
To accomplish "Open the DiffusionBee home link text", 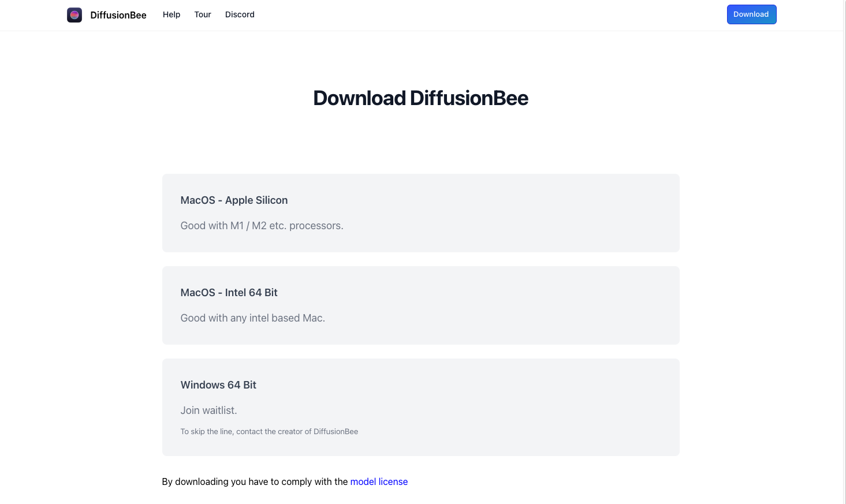I will tap(118, 15).
